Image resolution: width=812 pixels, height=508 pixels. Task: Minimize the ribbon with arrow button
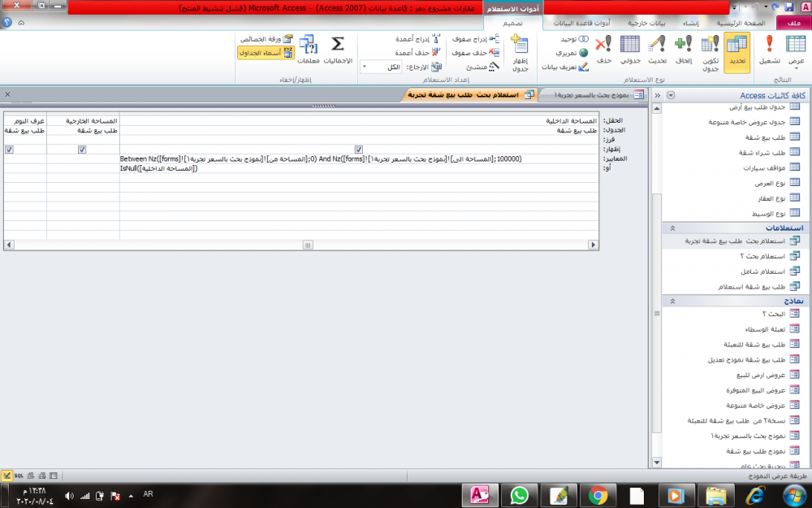(21, 23)
